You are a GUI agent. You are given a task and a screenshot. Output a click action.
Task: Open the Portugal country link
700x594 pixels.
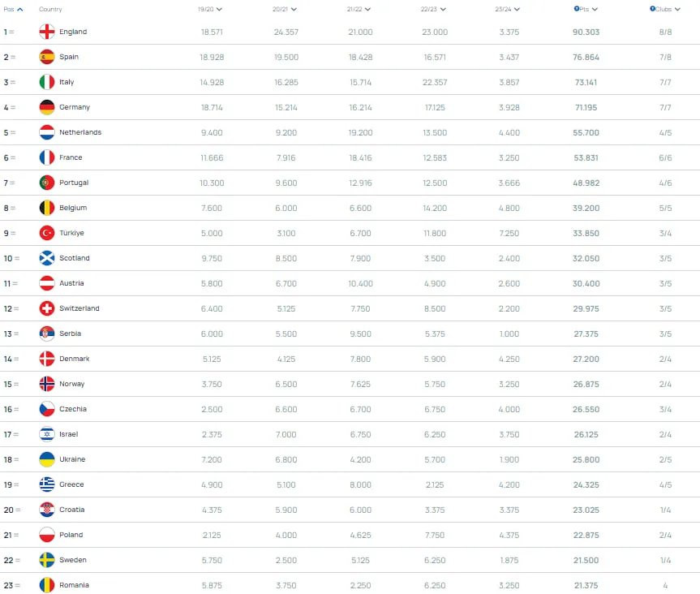(x=74, y=183)
